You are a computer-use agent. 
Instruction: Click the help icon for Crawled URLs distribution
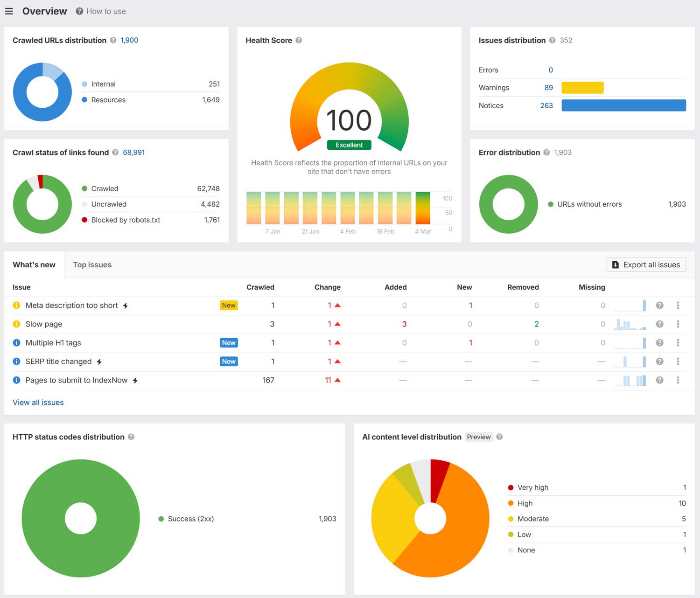(x=112, y=41)
